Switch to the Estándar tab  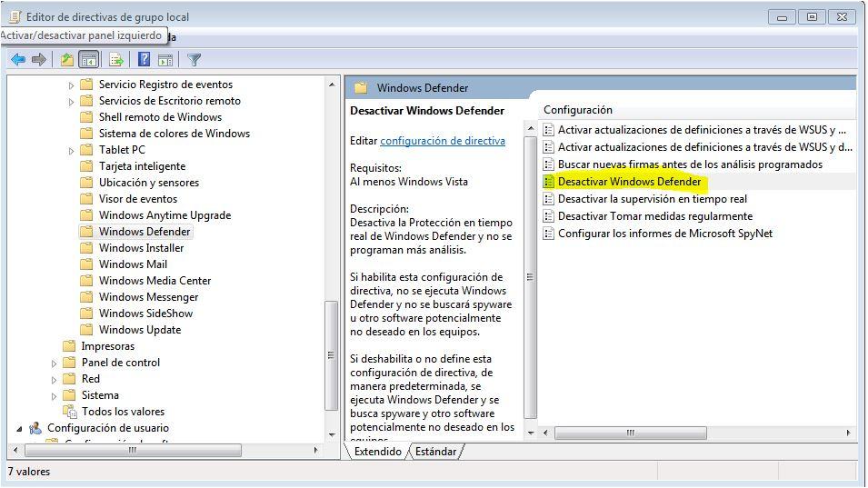point(435,452)
